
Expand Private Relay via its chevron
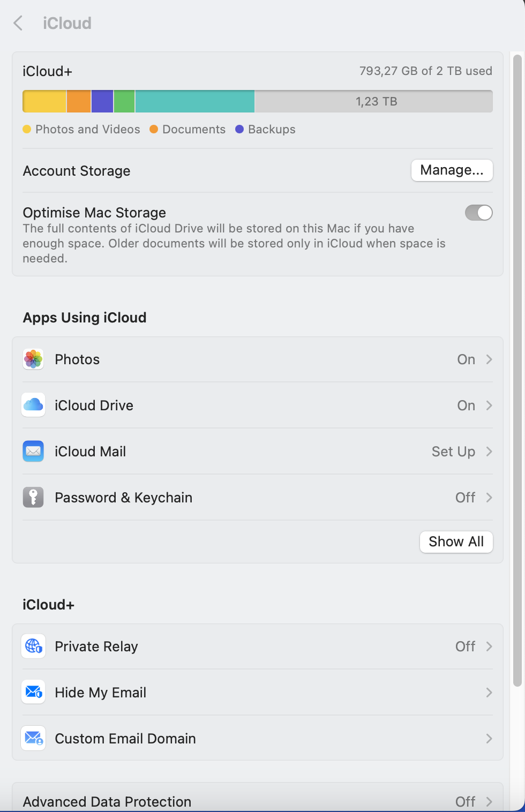(489, 646)
